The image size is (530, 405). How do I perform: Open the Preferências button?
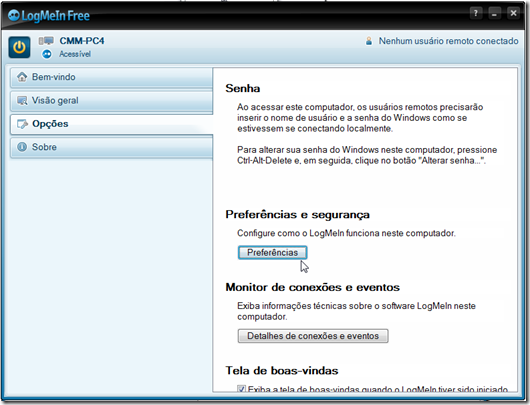[272, 253]
